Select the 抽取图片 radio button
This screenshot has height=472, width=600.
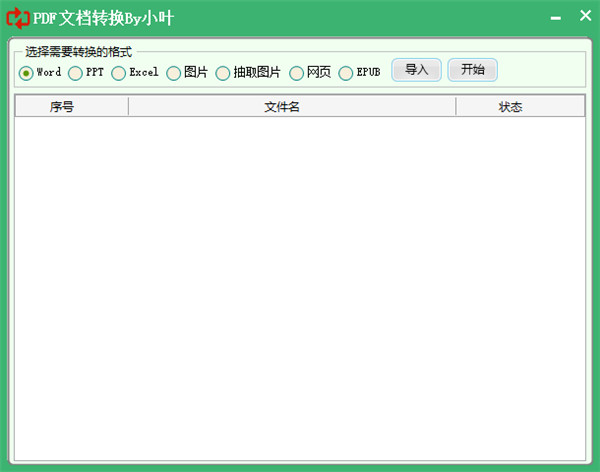point(223,73)
